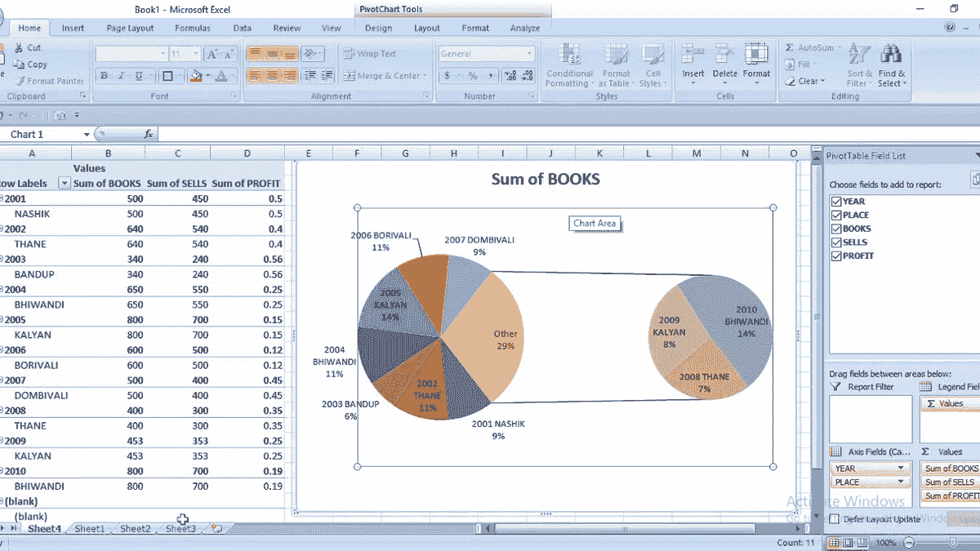Switch to Sheet3 tab

pyautogui.click(x=180, y=529)
